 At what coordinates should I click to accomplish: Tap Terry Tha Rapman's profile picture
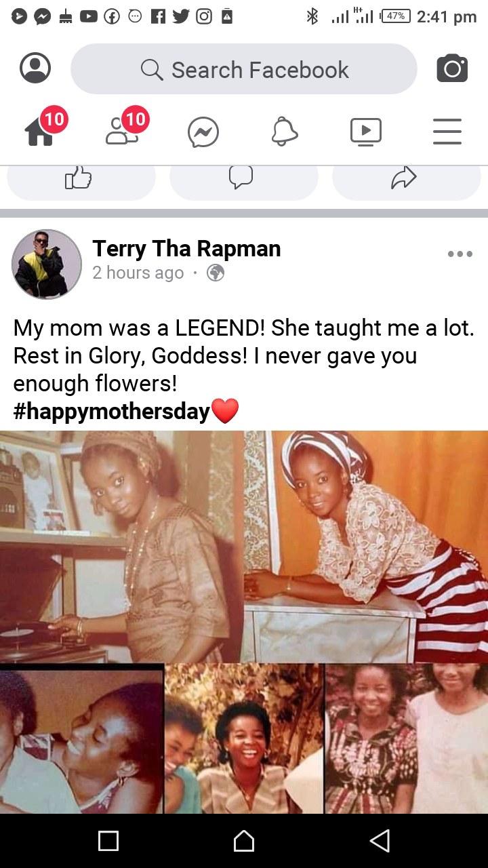[x=47, y=264]
